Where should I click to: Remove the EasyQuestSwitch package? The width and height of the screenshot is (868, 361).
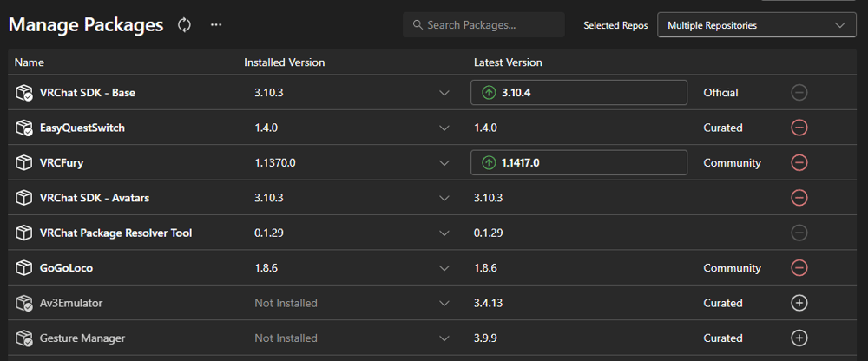(799, 128)
